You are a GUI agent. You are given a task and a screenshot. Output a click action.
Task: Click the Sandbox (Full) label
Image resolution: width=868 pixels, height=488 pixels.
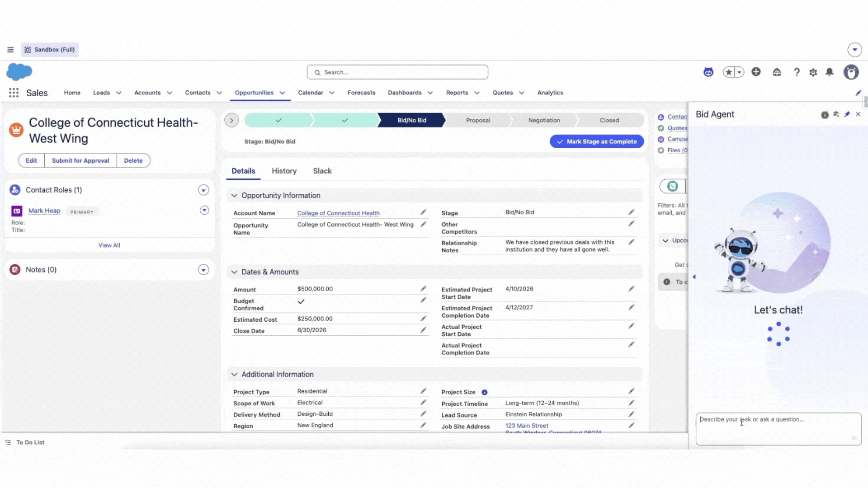[50, 50]
